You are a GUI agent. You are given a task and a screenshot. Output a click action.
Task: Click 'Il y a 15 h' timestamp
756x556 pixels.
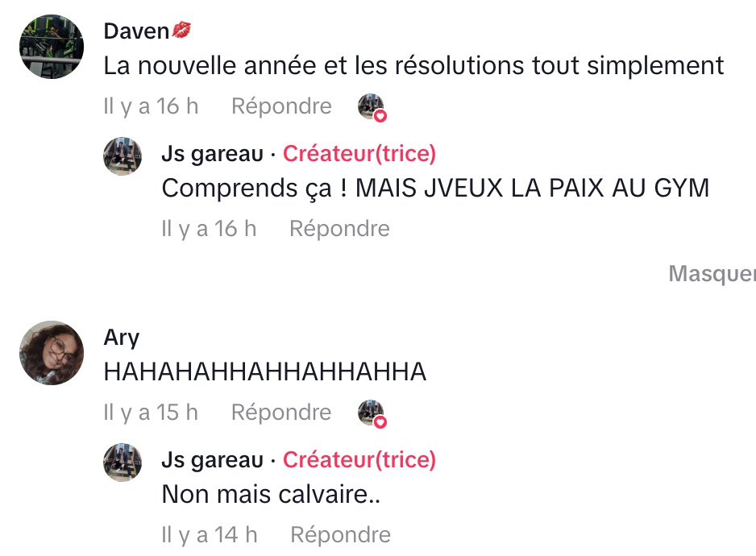(x=151, y=413)
